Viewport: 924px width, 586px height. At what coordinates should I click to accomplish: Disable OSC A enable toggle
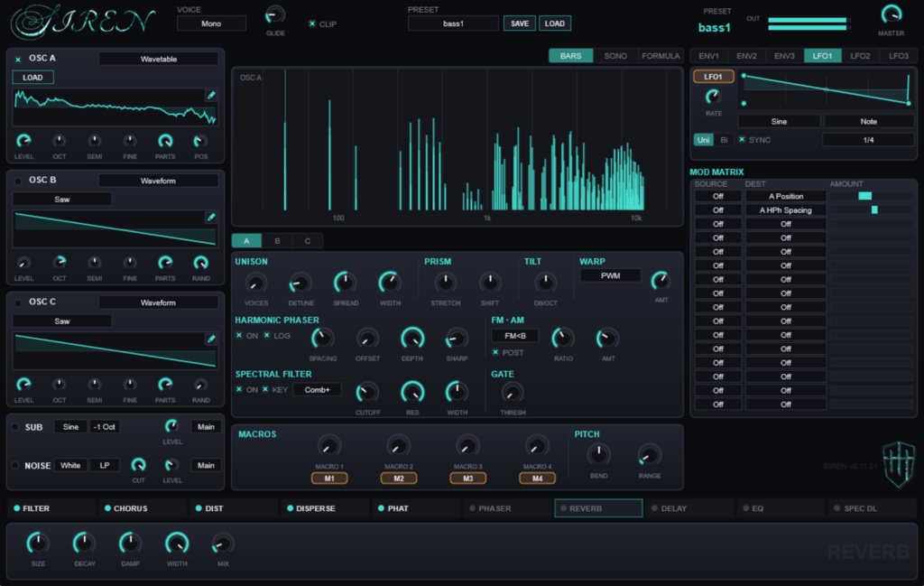tap(18, 59)
